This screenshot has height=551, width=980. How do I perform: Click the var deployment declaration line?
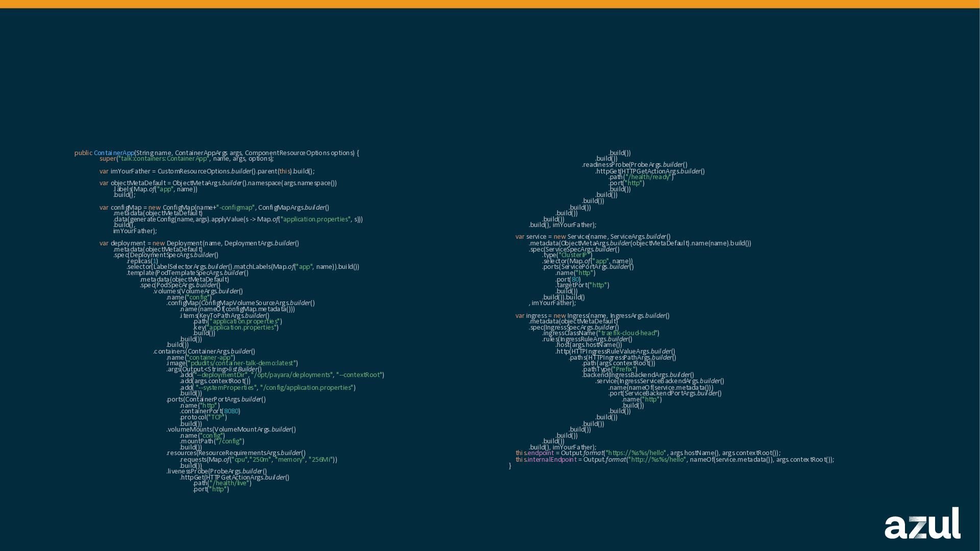point(199,243)
